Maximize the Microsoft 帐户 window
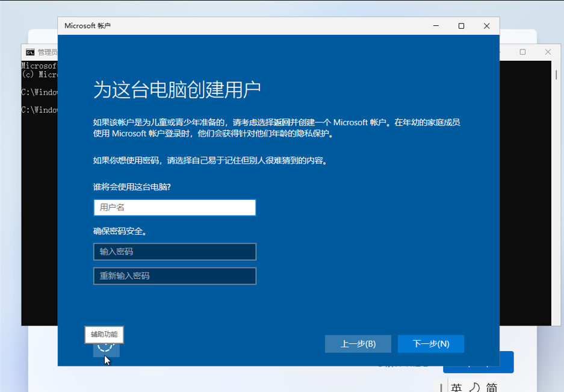 click(x=461, y=26)
